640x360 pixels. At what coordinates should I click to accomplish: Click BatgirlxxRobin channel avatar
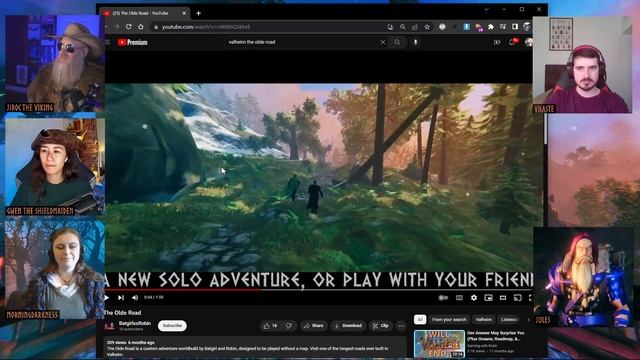[x=109, y=326]
